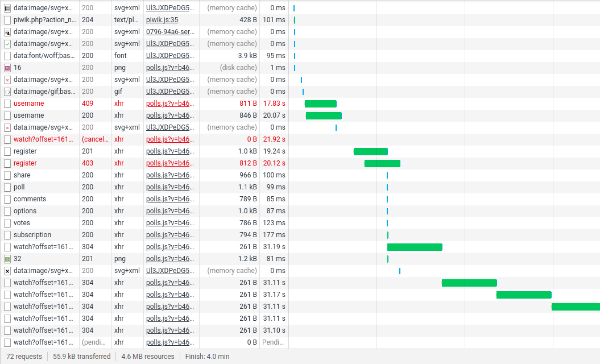Click the file icon of the 31.10 s watch request
The height and width of the screenshot is (364, 600).
pos(7,330)
